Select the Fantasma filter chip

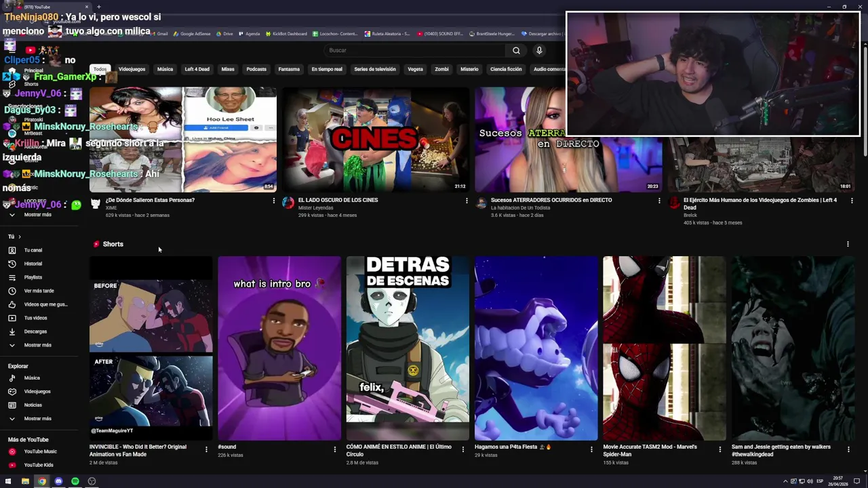pyautogui.click(x=289, y=69)
